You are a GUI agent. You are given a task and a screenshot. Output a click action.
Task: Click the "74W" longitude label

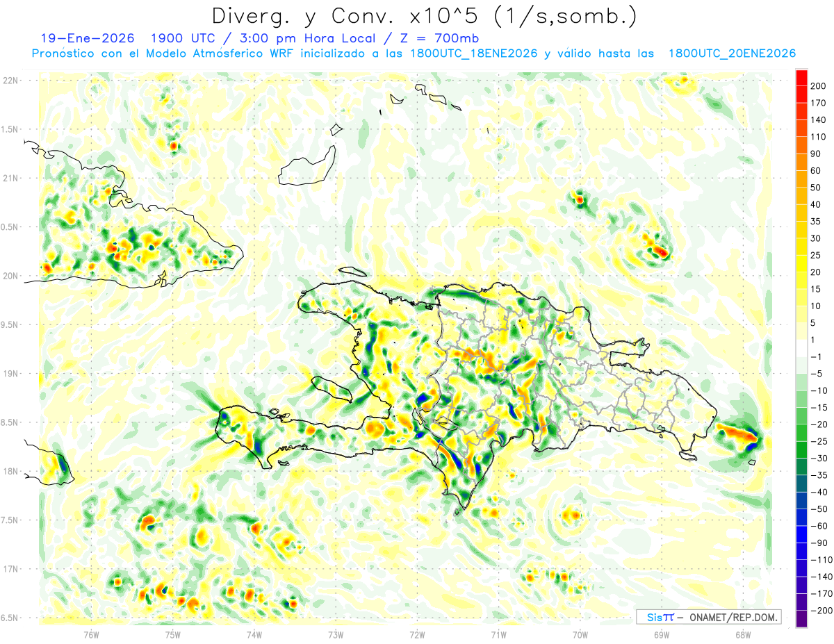coord(254,634)
